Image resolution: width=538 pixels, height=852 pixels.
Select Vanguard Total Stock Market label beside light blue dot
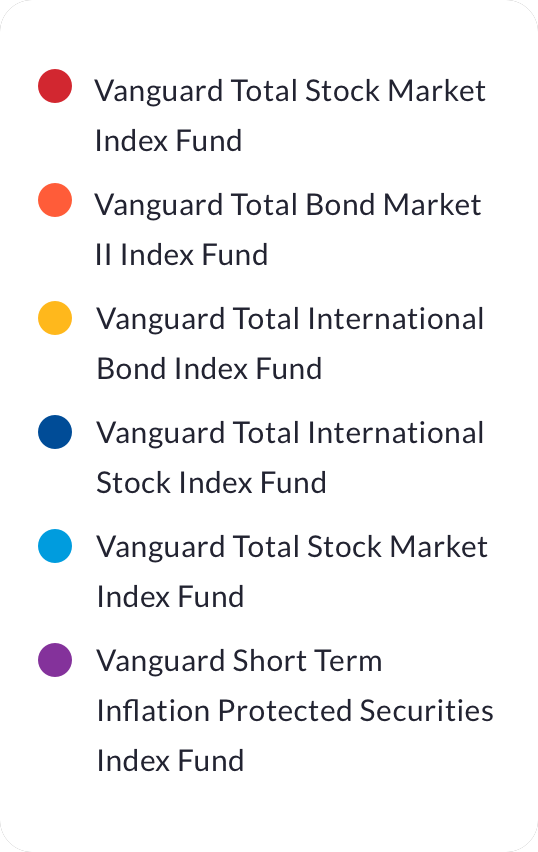(x=292, y=572)
